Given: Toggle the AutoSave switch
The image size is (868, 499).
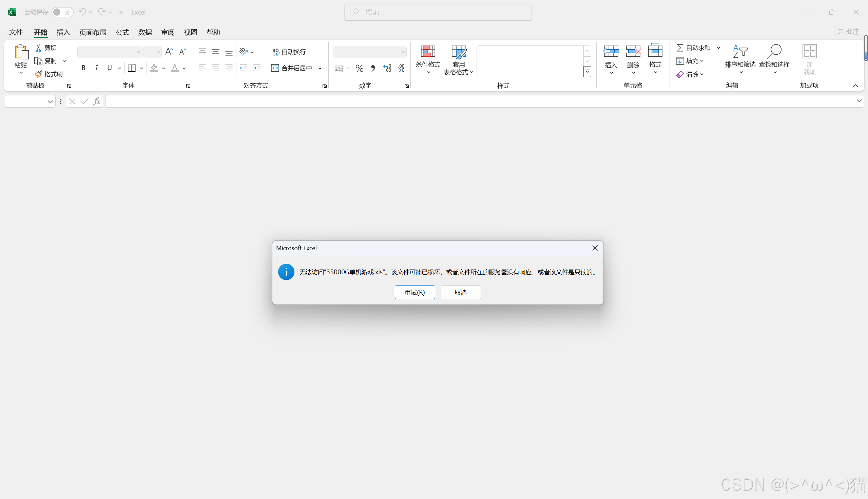Looking at the screenshot, I should point(62,12).
